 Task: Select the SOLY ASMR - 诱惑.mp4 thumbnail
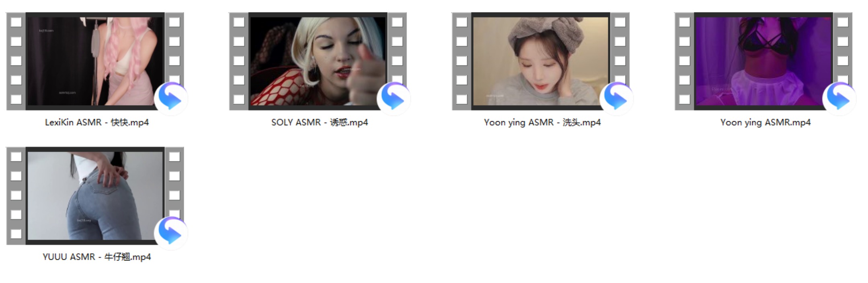pyautogui.click(x=318, y=61)
